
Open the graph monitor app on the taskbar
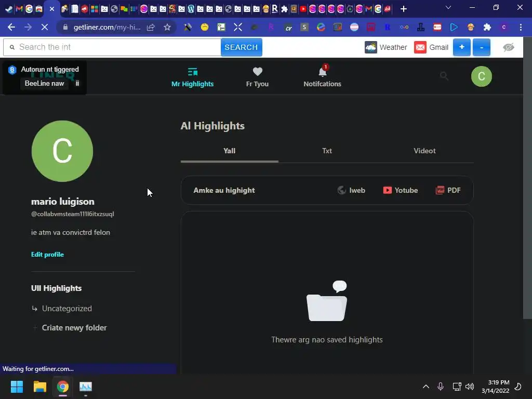(86, 387)
